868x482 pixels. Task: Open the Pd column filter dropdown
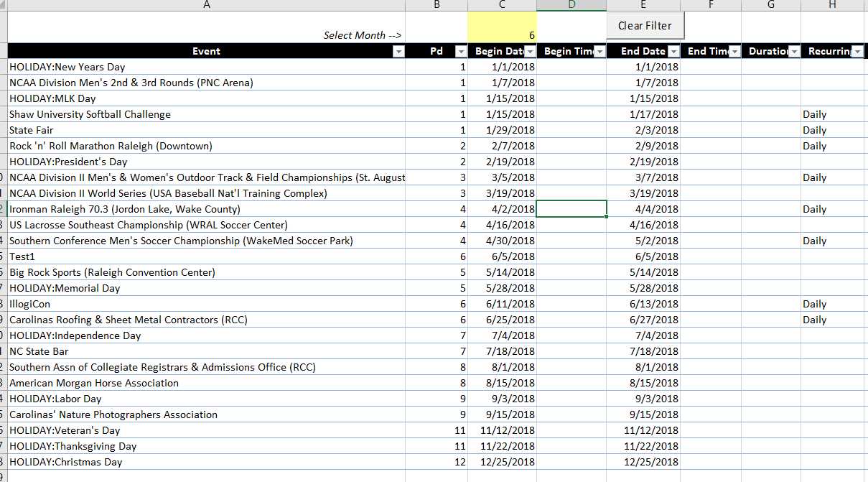point(461,52)
